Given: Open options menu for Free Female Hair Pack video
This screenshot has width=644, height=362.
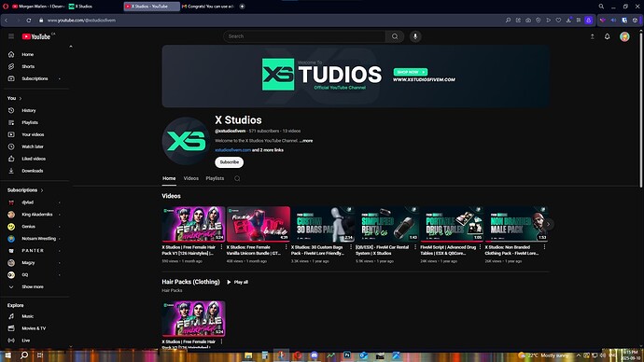Looking at the screenshot, I should [x=221, y=247].
